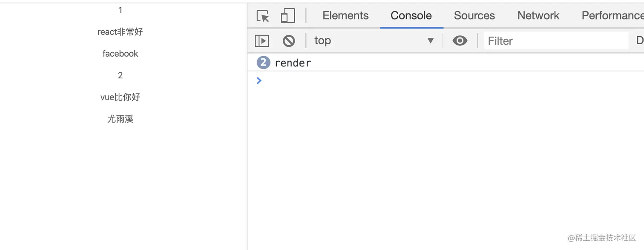Click the blue console prompt chevron
Screen dimensions: 644x250
[x=259, y=80]
